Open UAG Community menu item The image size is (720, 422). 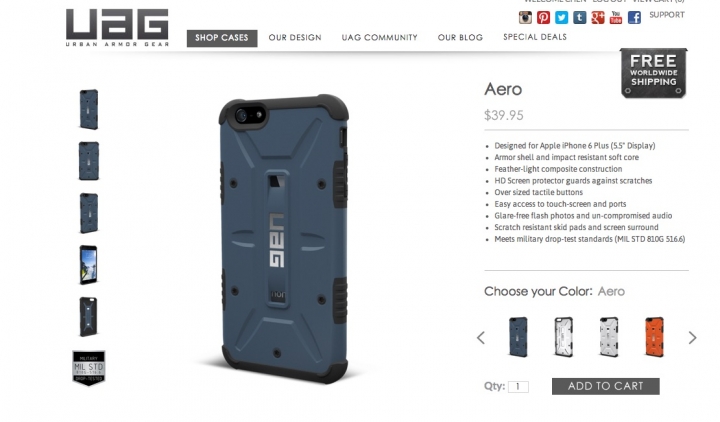click(x=379, y=38)
